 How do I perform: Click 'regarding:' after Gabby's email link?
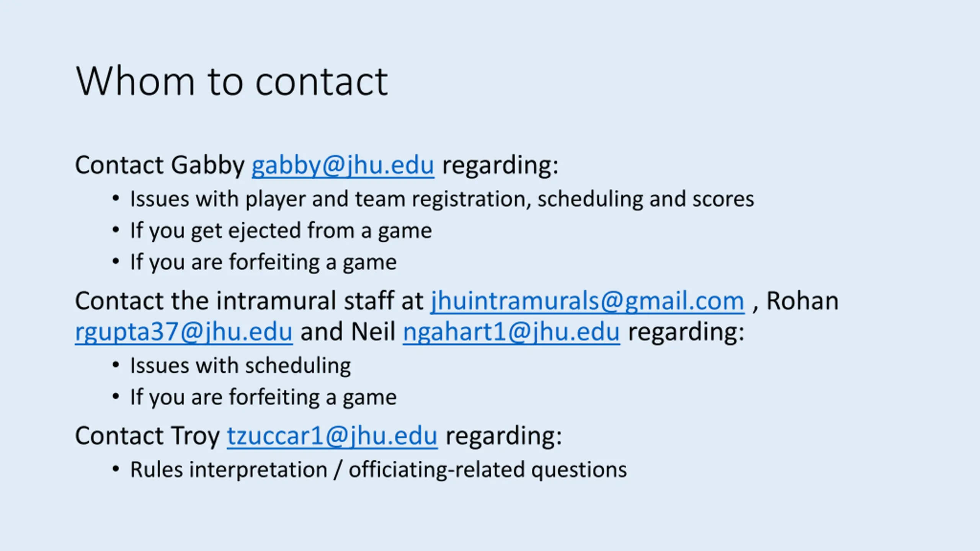click(x=500, y=166)
